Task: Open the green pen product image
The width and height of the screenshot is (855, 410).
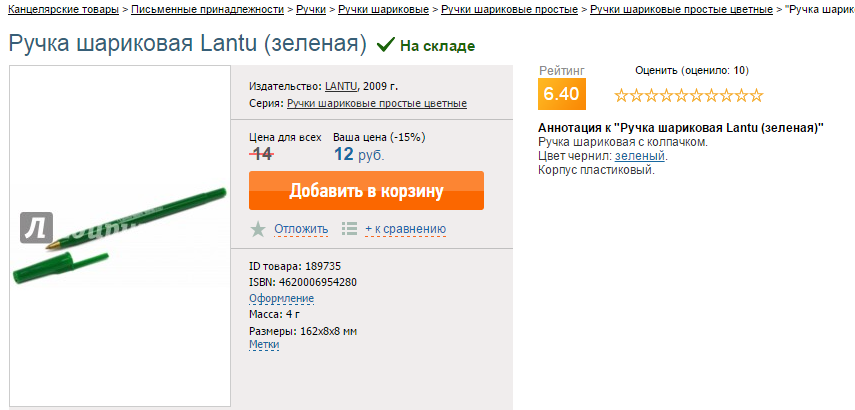Action: click(120, 236)
